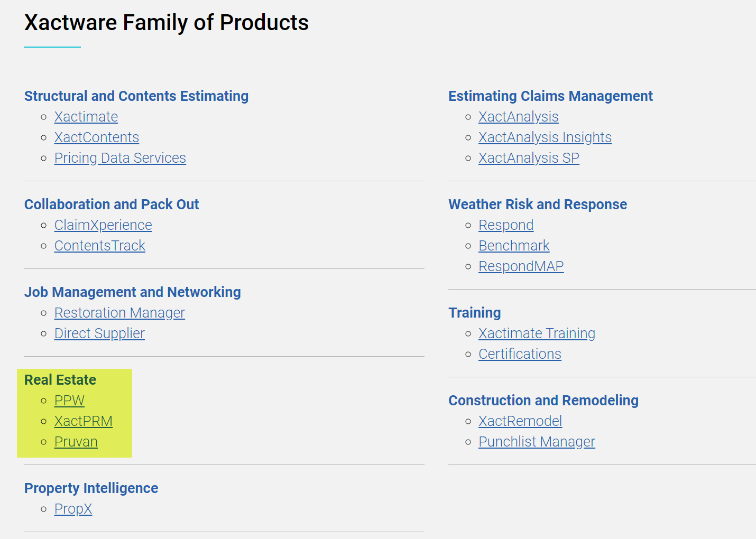
Task: Open the Pruvan product link
Action: pos(76,442)
